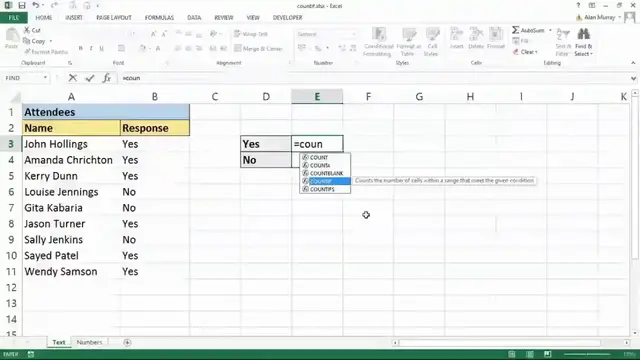Image resolution: width=640 pixels, height=360 pixels.
Task: Select the Numbers sheet tab
Action: [x=89, y=342]
